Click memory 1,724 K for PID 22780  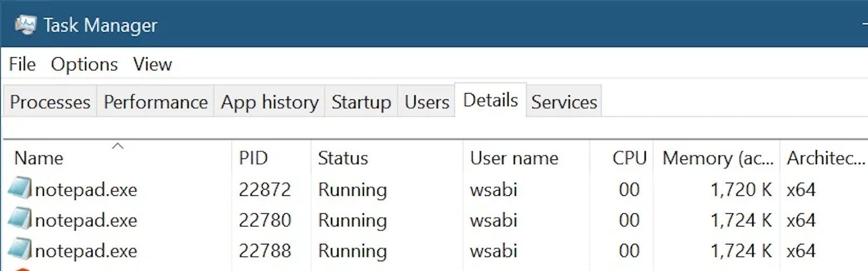(741, 220)
